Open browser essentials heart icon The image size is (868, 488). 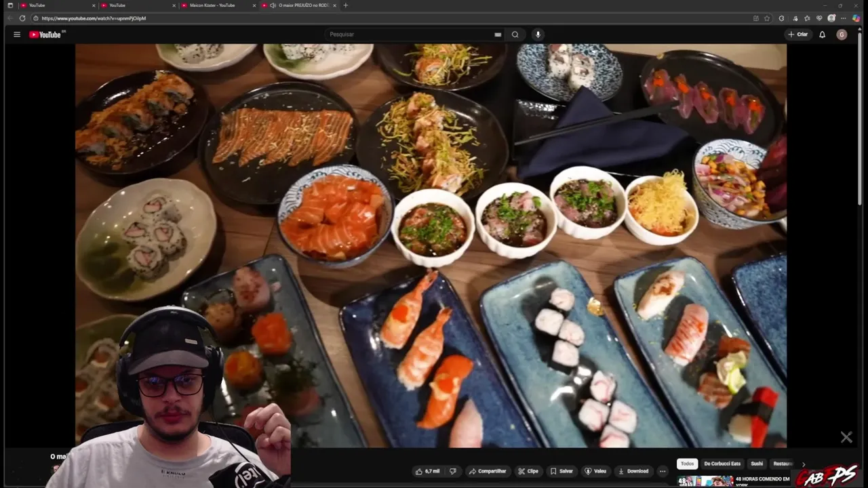(x=819, y=18)
